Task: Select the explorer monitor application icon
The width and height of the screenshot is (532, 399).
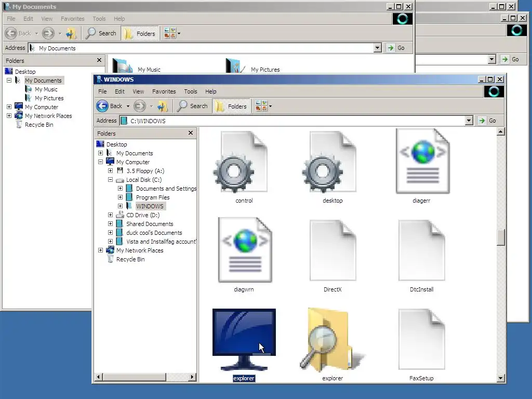Action: coord(244,339)
